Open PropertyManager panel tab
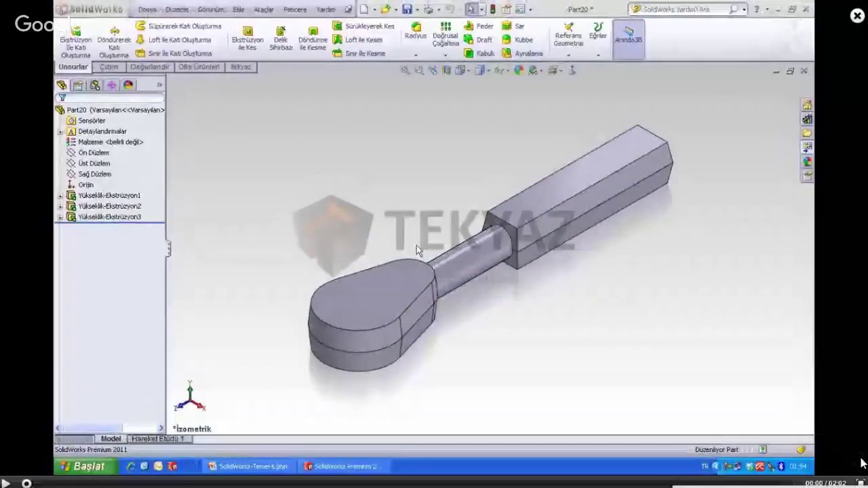Viewport: 868px width, 488px height. (79, 85)
